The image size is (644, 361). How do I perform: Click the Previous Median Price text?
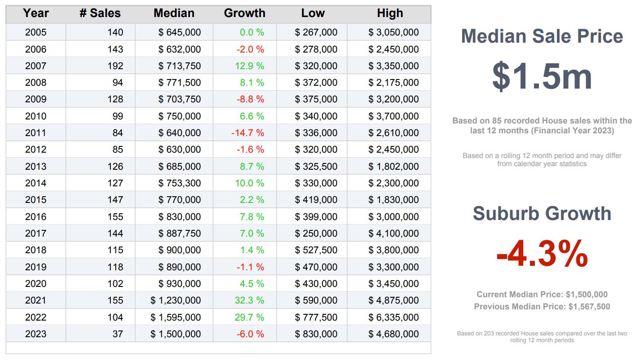point(542,307)
